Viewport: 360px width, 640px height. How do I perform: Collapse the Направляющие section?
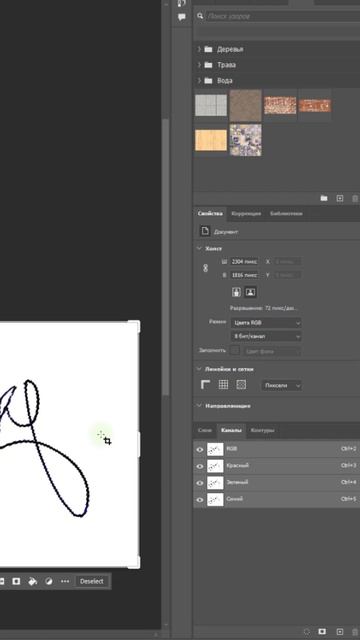pyautogui.click(x=199, y=405)
